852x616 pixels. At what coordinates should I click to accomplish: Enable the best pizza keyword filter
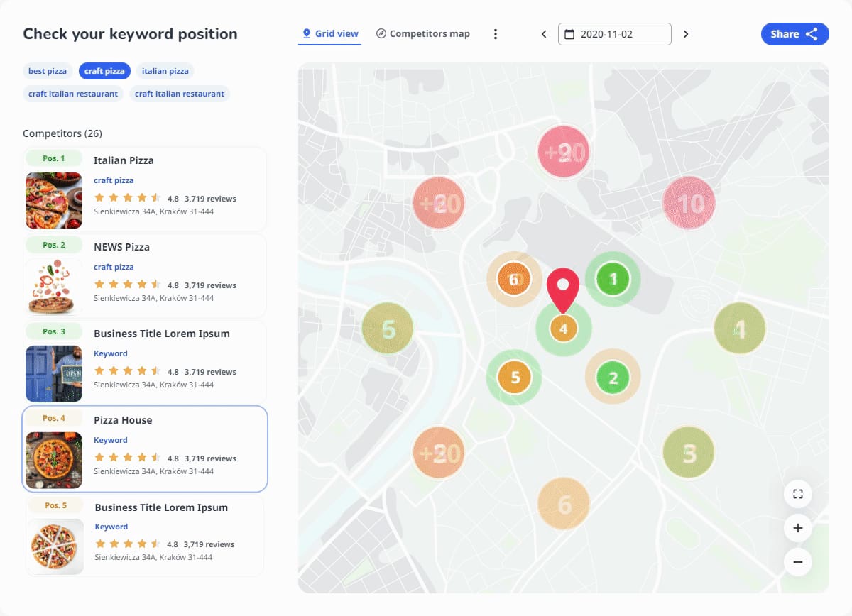point(47,70)
